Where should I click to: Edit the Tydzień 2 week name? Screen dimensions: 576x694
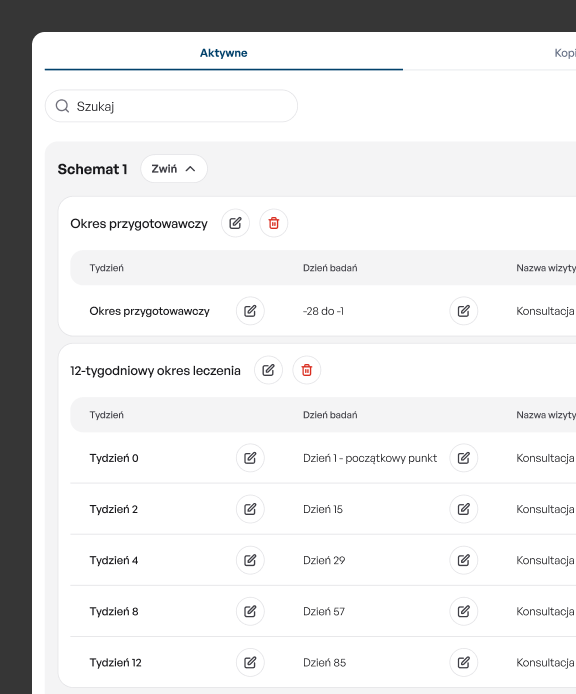[250, 509]
